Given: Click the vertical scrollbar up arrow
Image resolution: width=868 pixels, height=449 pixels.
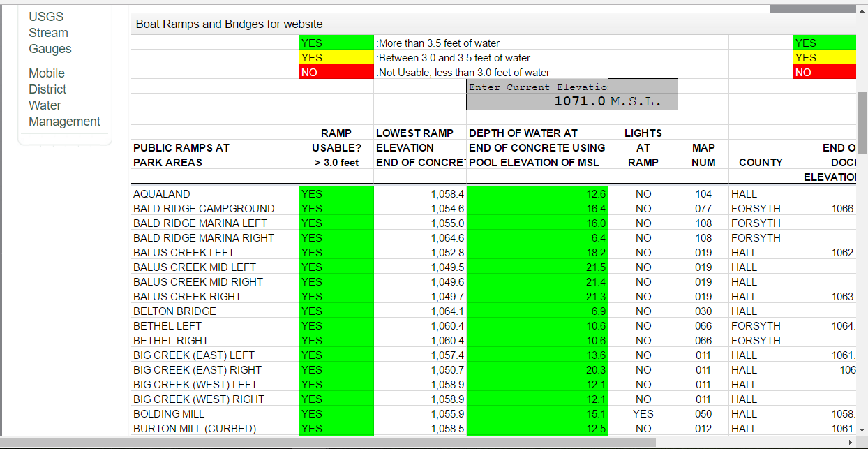Looking at the screenshot, I should point(862,10).
